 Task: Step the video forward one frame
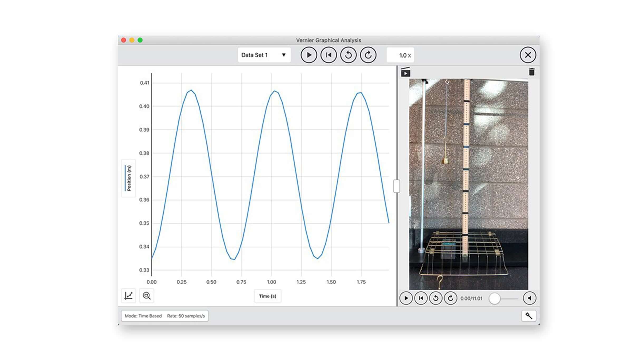pyautogui.click(x=451, y=298)
